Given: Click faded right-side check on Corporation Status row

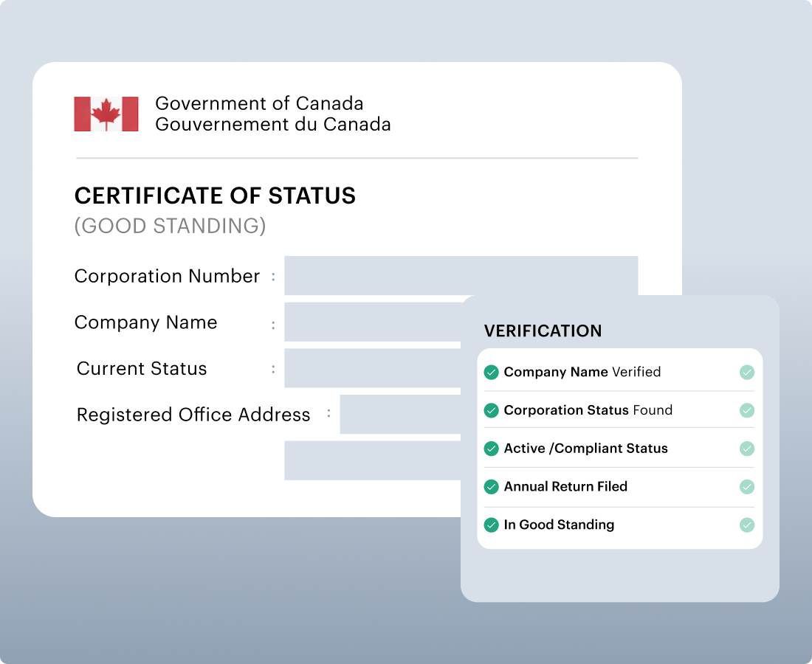Looking at the screenshot, I should coord(747,410).
